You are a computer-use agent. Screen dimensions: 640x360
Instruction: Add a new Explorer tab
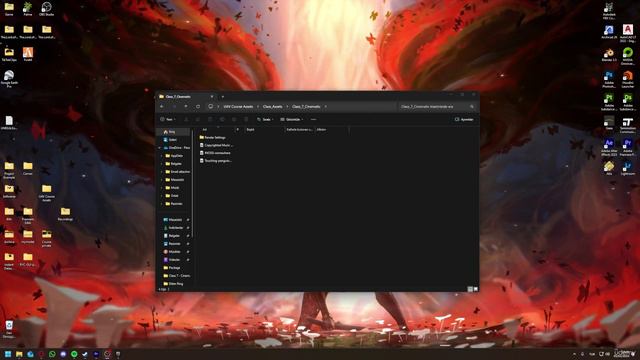[223, 97]
